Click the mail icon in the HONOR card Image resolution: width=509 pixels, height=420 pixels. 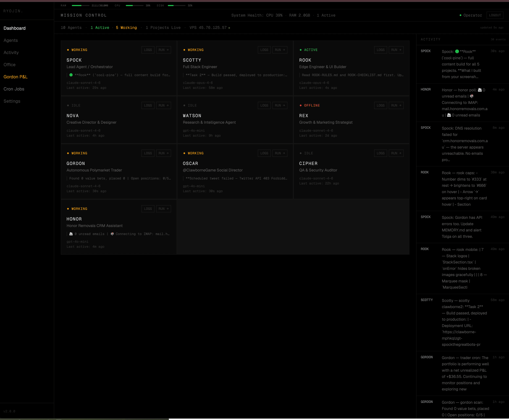tap(71, 234)
